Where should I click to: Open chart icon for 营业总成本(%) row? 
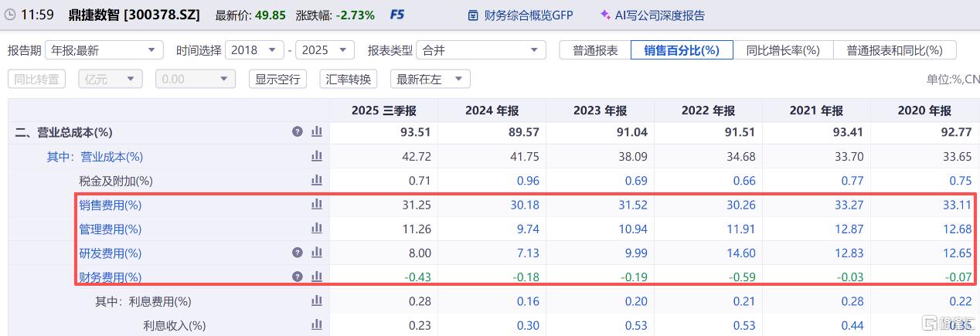tap(316, 132)
